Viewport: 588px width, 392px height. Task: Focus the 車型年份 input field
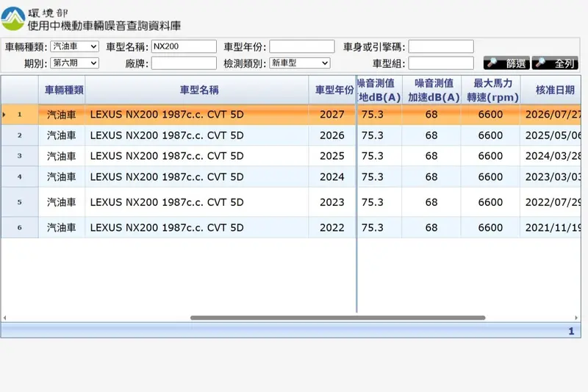click(x=302, y=46)
